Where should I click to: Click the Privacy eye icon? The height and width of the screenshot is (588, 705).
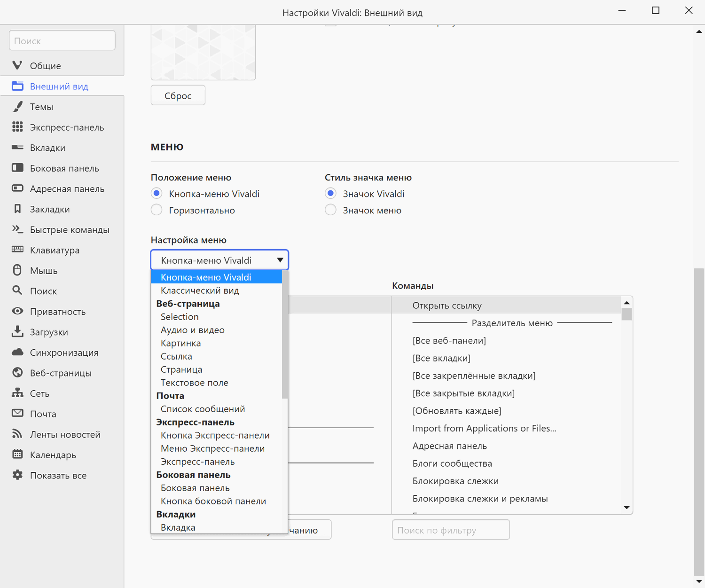[17, 311]
